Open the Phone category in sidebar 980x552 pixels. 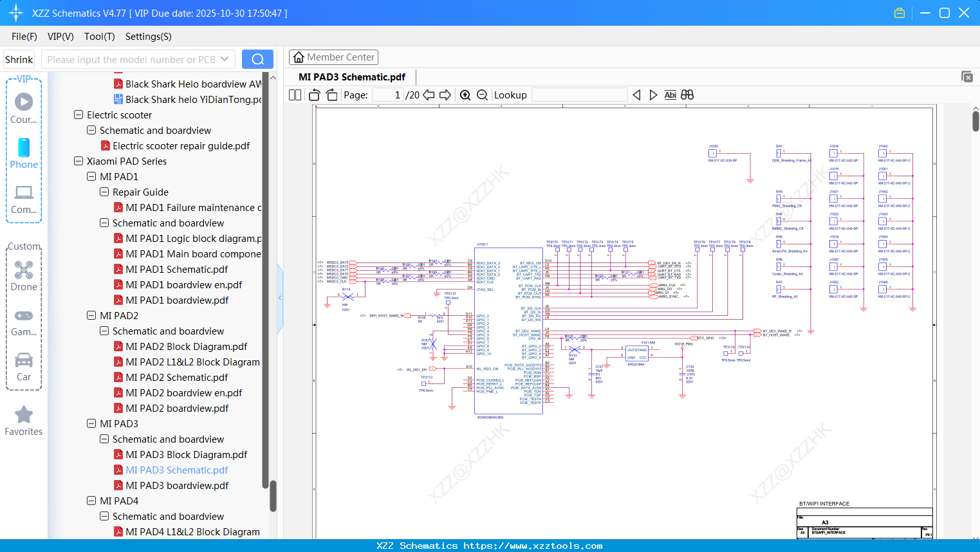24,153
